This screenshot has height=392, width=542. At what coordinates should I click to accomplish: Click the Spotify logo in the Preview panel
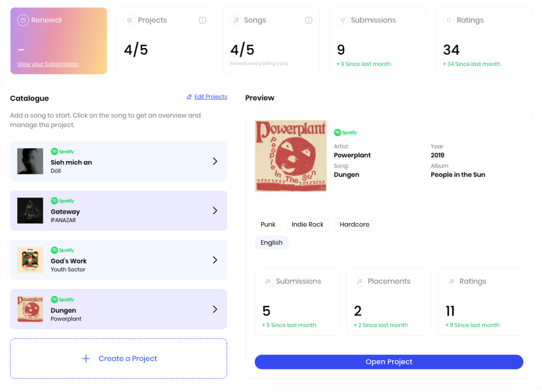(x=345, y=132)
